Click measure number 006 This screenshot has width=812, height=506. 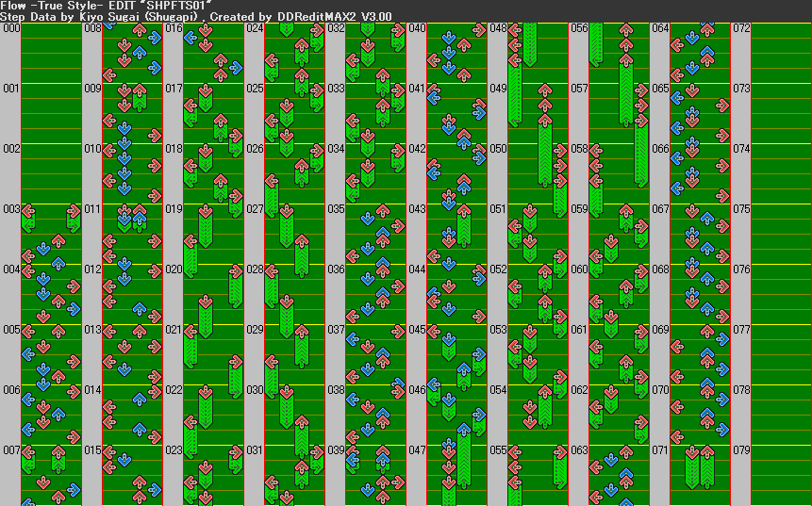[11, 390]
